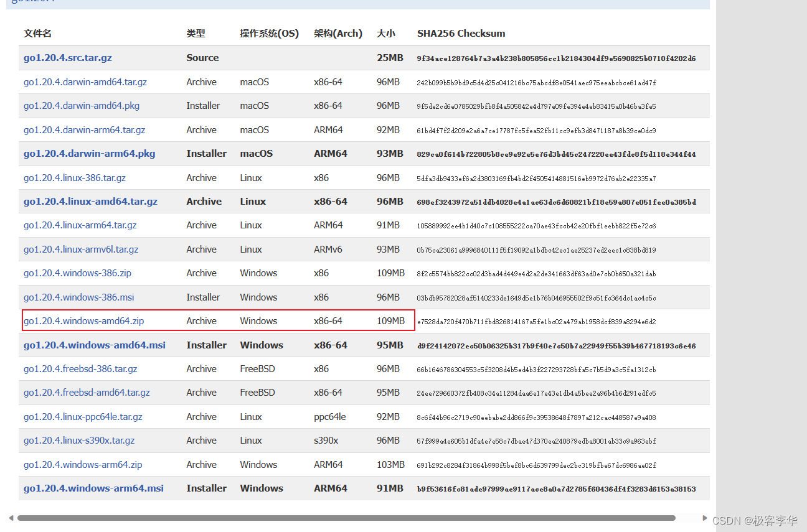Click FreeBSD OS cell in freebsd-386 row
The width and height of the screenshot is (807, 532).
point(257,369)
